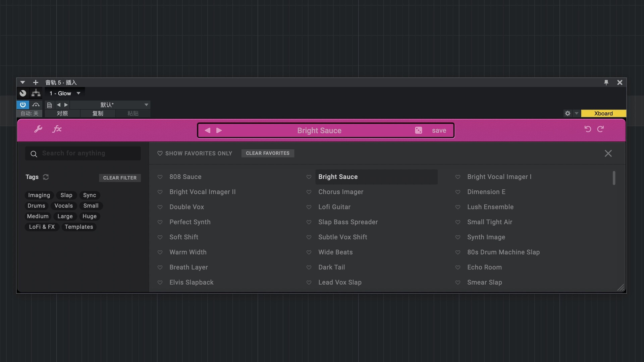
Task: Expand the 1 - Glow plugin dropdown
Action: (78, 93)
